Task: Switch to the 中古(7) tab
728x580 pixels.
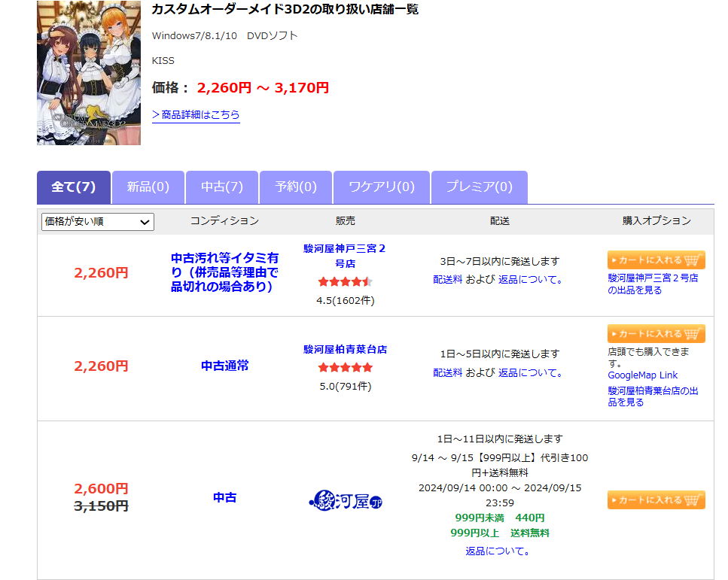Action: click(221, 187)
